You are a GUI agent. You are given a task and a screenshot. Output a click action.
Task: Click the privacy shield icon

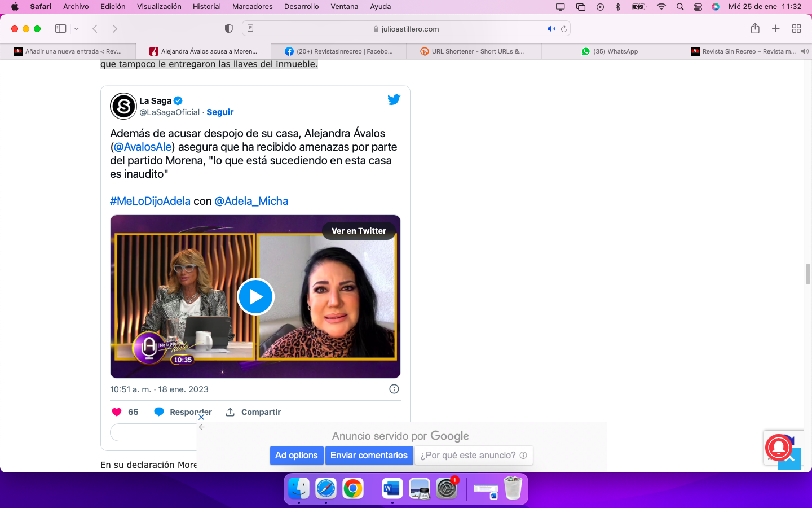228,29
